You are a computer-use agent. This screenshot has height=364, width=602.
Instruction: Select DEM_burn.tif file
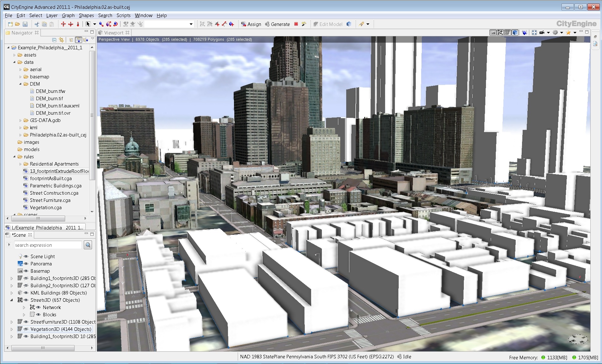[49, 99]
